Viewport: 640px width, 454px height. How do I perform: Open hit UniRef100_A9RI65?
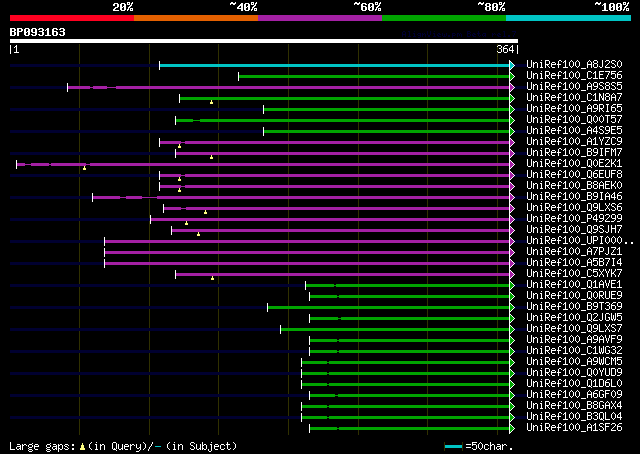(x=574, y=109)
